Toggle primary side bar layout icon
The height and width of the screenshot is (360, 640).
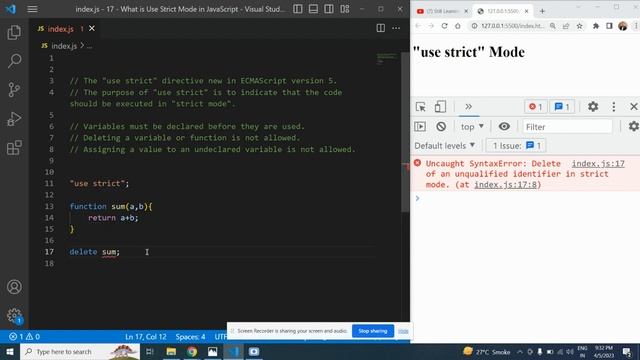coord(298,9)
